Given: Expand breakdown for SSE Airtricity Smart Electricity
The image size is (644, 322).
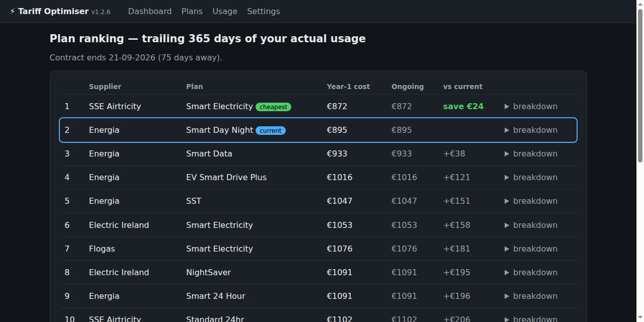Looking at the screenshot, I should click(x=531, y=106).
